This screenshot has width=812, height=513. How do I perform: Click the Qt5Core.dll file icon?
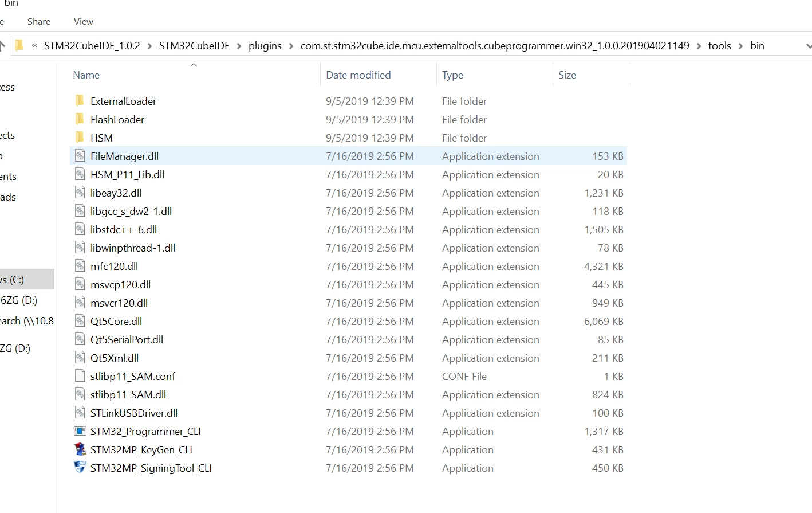point(80,321)
